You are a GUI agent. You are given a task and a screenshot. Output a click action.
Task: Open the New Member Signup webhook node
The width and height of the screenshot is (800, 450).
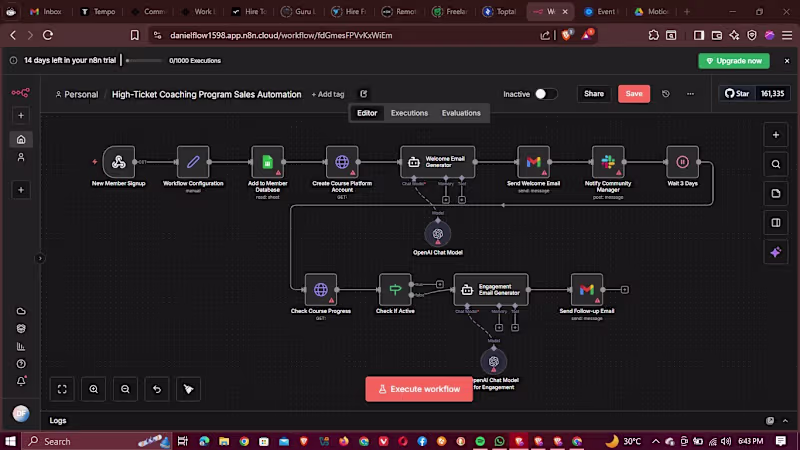point(118,162)
